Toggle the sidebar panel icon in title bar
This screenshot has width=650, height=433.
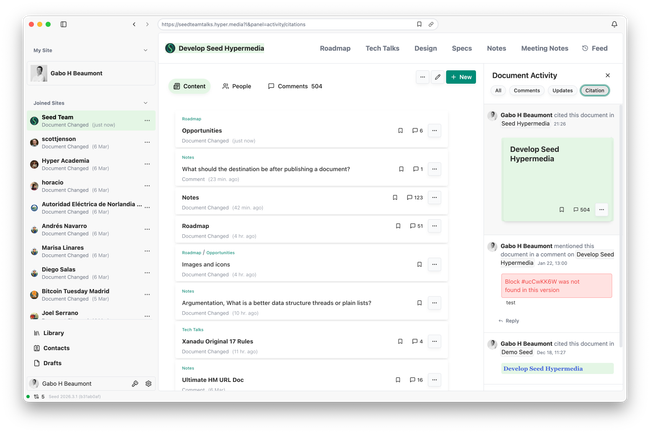64,24
